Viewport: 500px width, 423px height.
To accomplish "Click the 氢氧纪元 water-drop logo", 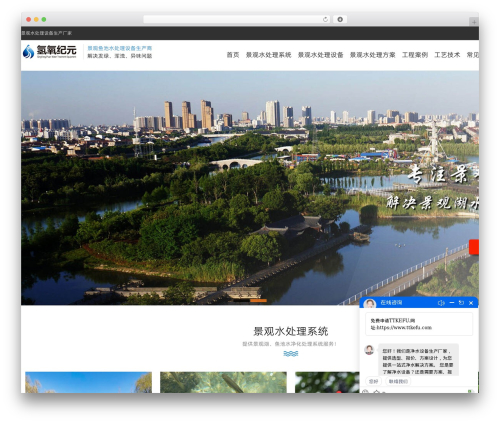I will click(x=49, y=52).
